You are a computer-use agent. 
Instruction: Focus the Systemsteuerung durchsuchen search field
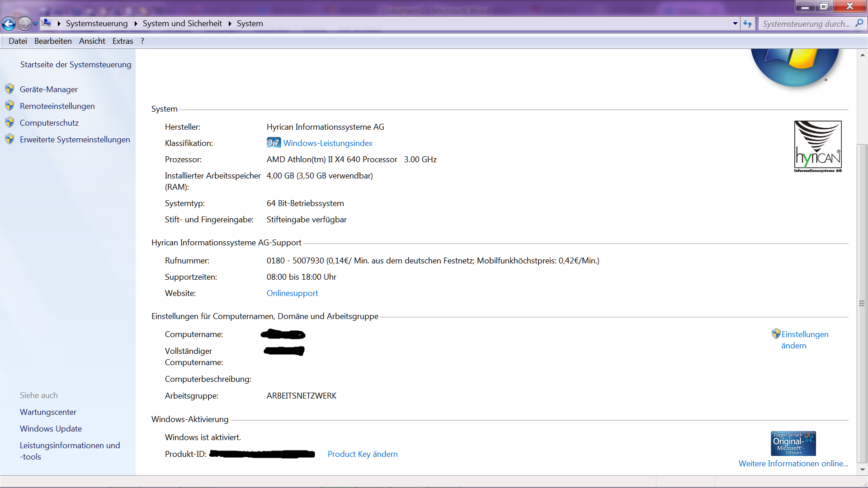click(806, 23)
